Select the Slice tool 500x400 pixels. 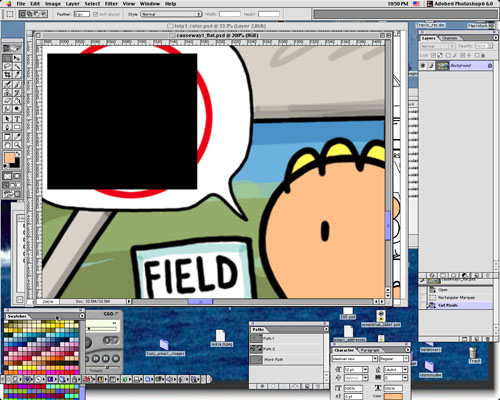[x=17, y=75]
